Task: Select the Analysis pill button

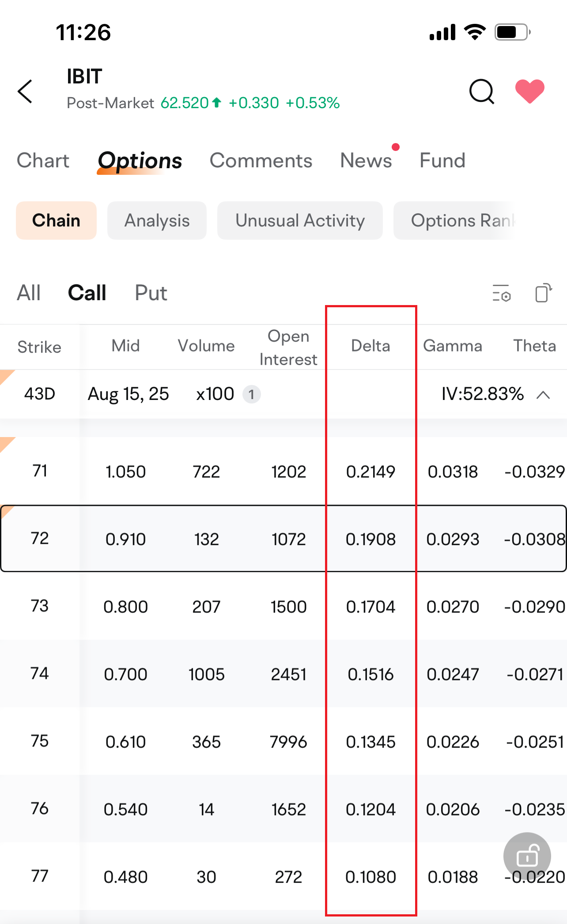Action: (157, 221)
